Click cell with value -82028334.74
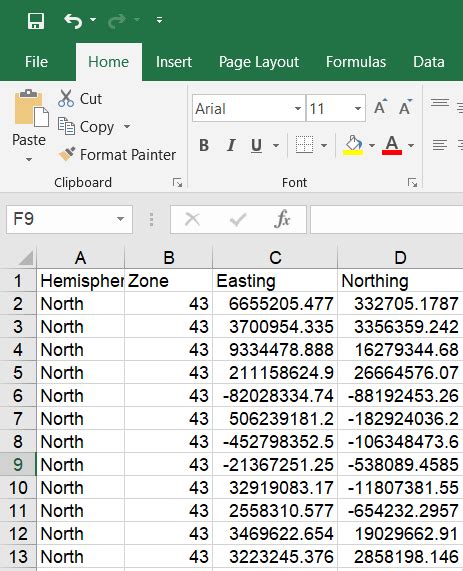The width and height of the screenshot is (463, 571). pos(275,395)
